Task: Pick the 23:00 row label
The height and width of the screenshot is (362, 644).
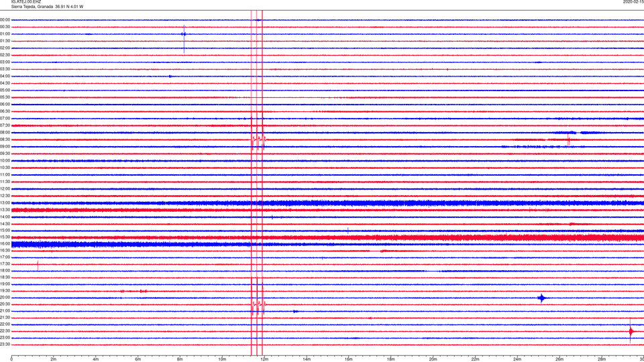Action: pyautogui.click(x=5, y=338)
